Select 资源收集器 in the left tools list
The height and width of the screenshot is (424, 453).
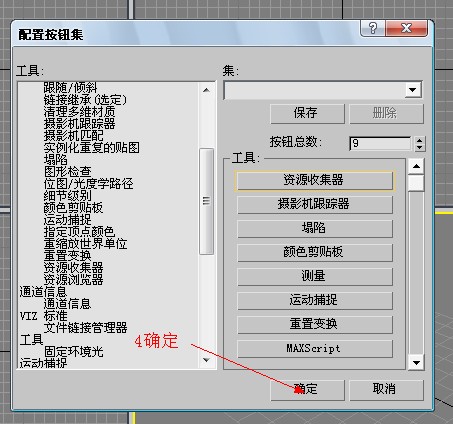click(73, 268)
